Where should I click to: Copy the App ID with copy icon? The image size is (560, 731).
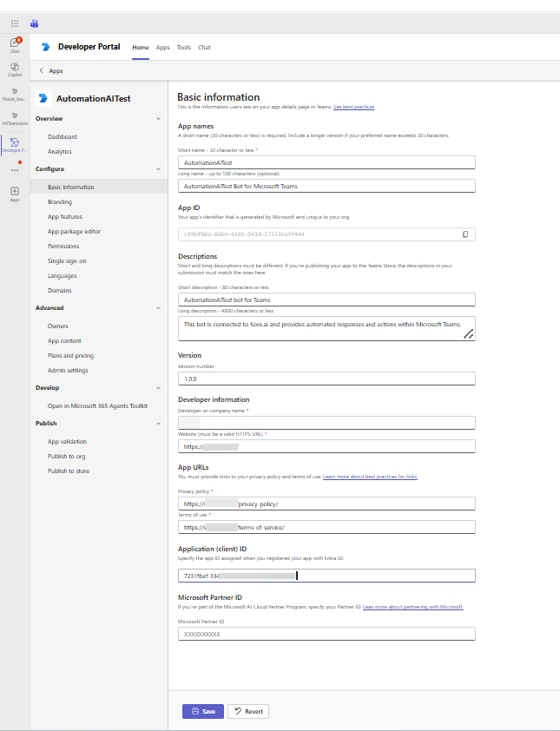click(x=465, y=234)
